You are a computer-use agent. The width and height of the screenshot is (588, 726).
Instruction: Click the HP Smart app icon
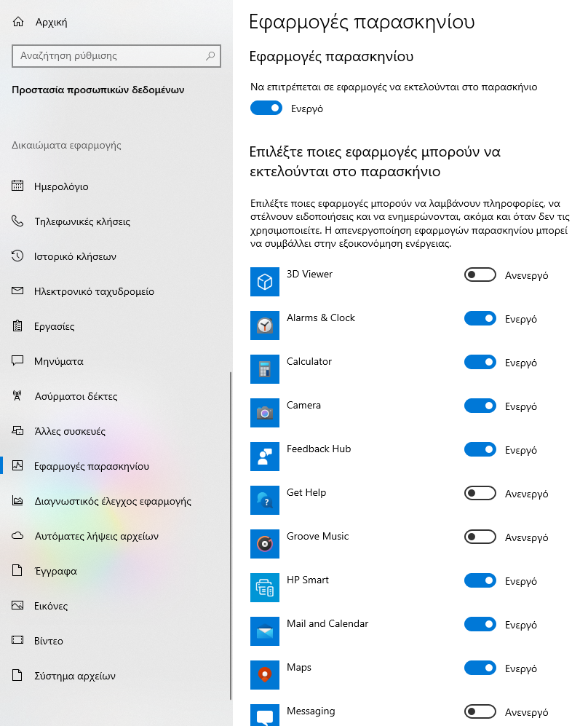[x=265, y=588]
